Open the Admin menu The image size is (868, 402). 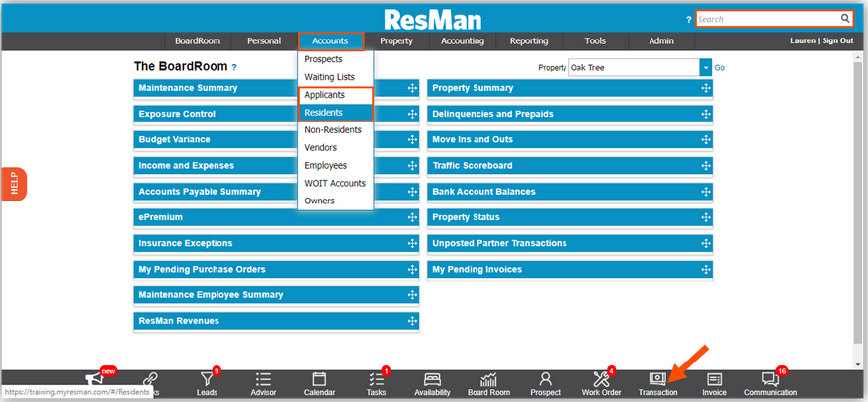[661, 40]
